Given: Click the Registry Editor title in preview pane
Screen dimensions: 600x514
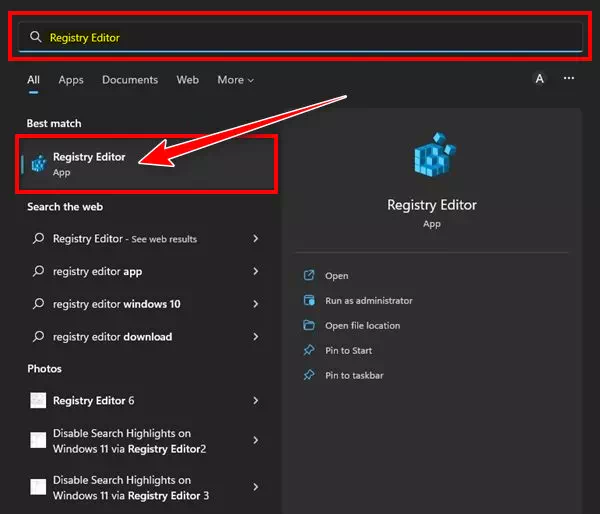Looking at the screenshot, I should point(432,205).
